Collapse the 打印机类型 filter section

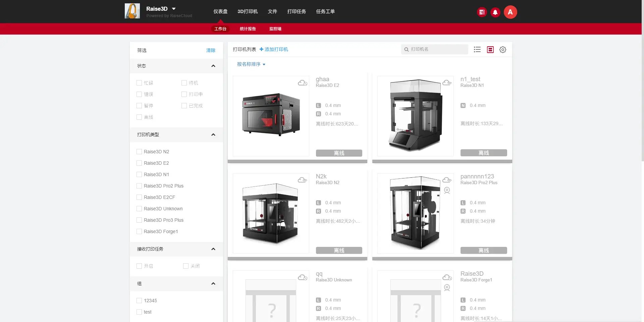pos(213,135)
